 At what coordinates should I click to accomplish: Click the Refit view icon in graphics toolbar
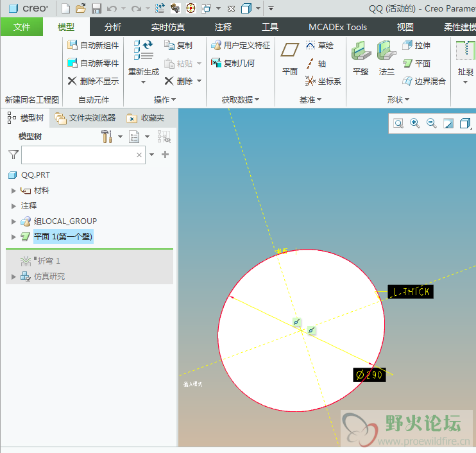tap(398, 124)
